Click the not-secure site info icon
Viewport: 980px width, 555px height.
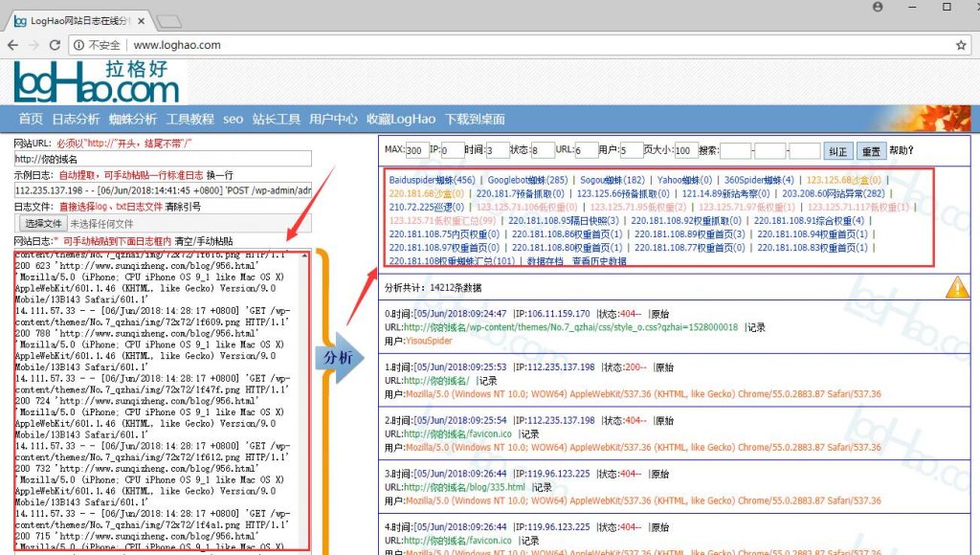(78, 45)
